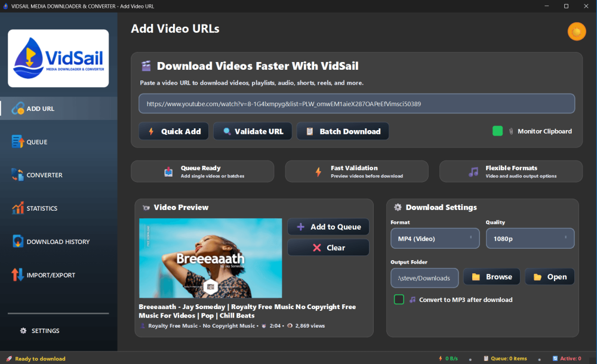Viewport: 597px width, 364px height.
Task: Click the Queue: 0 items status text
Action: [509, 358]
